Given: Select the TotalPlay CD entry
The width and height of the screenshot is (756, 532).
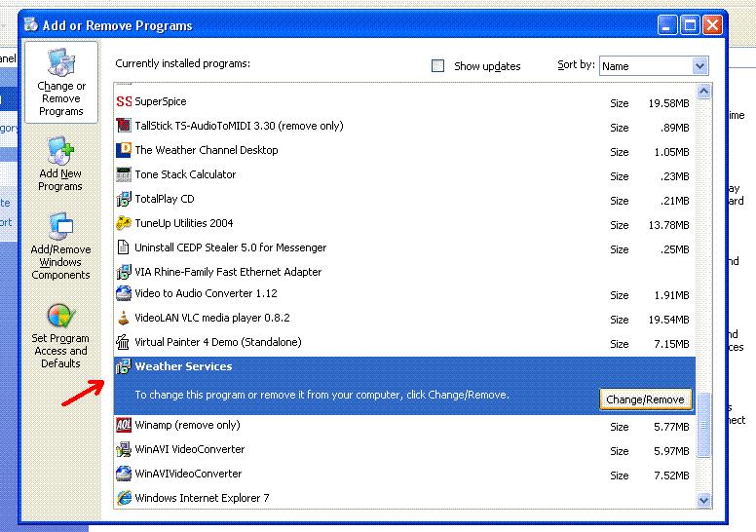Looking at the screenshot, I should pyautogui.click(x=165, y=199).
